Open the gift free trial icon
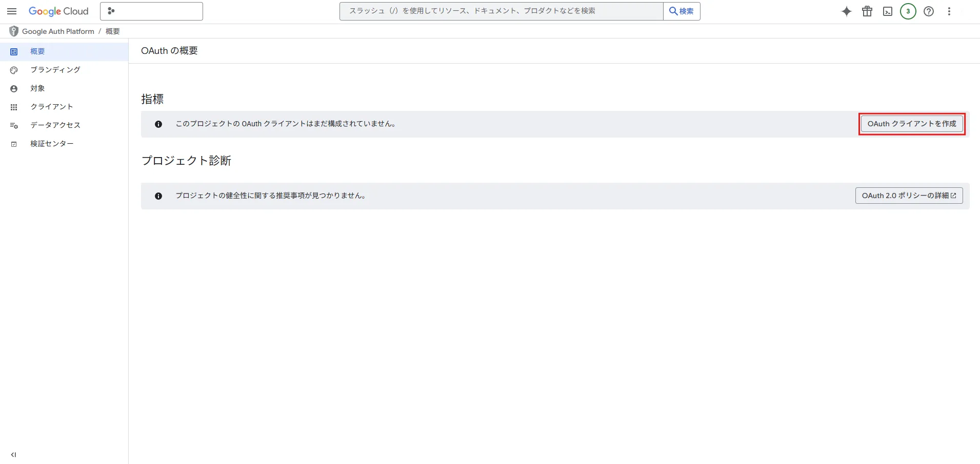 coord(867,11)
